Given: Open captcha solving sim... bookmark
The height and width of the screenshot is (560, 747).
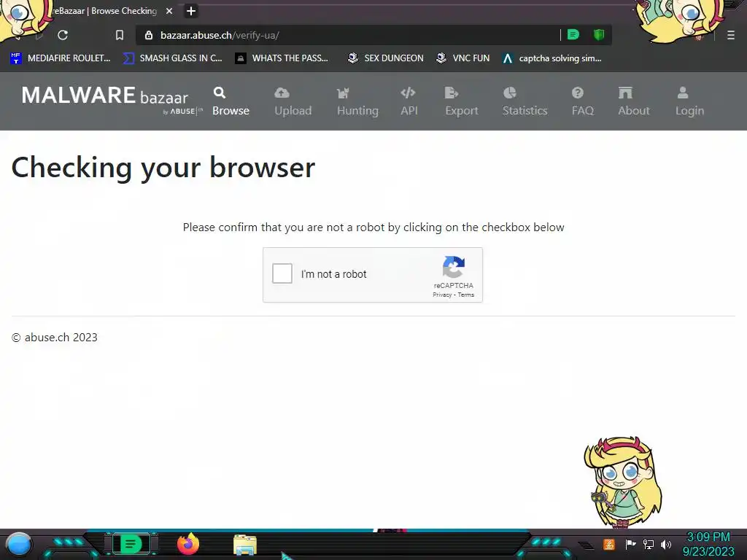Looking at the screenshot, I should [x=551, y=58].
